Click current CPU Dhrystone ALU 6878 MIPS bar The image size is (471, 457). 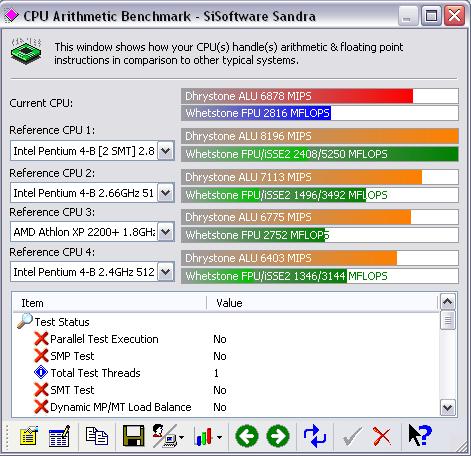(320, 96)
